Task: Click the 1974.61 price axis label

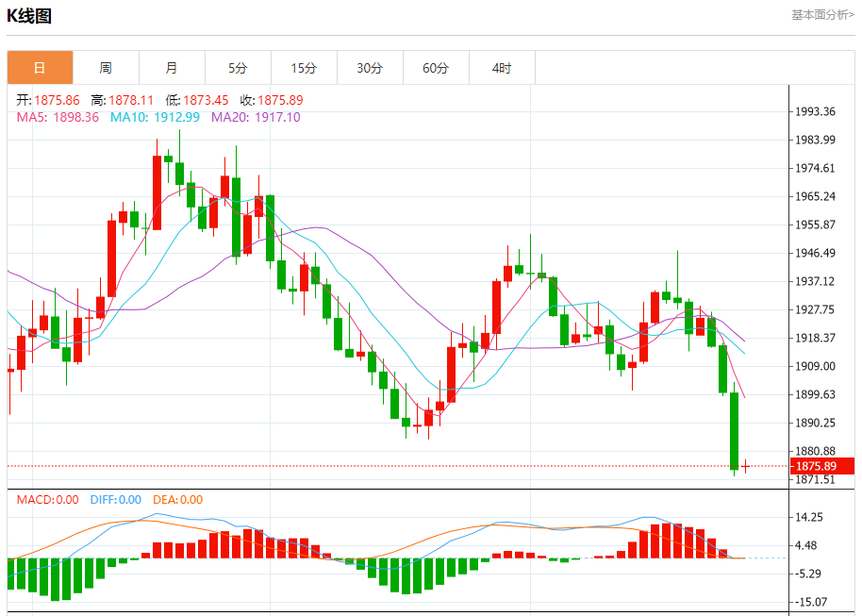Action: click(x=815, y=168)
